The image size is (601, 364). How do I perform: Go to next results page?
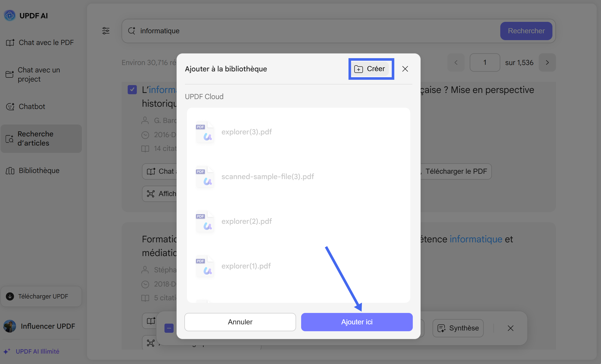pos(547,62)
